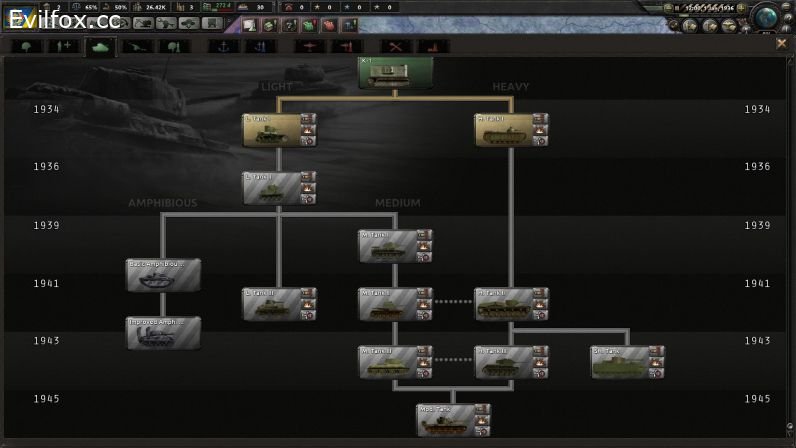This screenshot has height=448, width=796.
Task: Click the Modern Tank node at bottom
Action: click(x=444, y=420)
